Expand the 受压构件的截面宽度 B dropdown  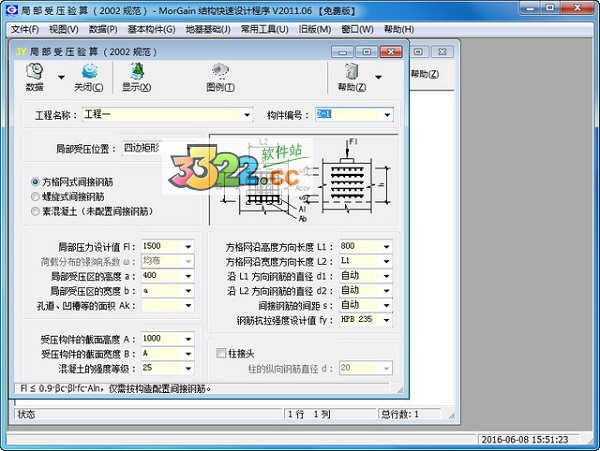point(188,354)
